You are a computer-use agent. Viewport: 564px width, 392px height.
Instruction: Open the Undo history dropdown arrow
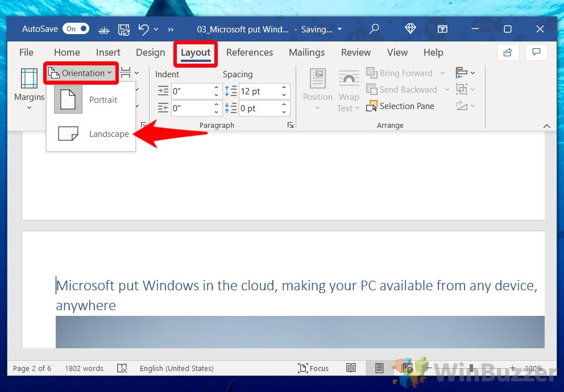[x=156, y=30]
